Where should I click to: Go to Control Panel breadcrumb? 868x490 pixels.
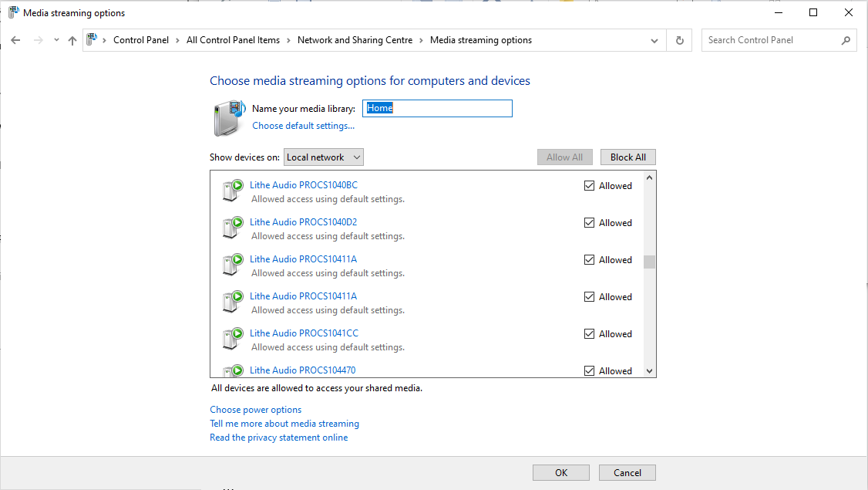click(140, 40)
